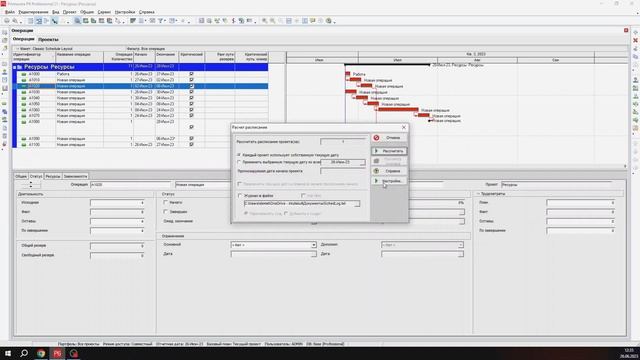Viewport: 640px width, 360px height.
Task: Click the Начало column header
Action: coord(144,57)
